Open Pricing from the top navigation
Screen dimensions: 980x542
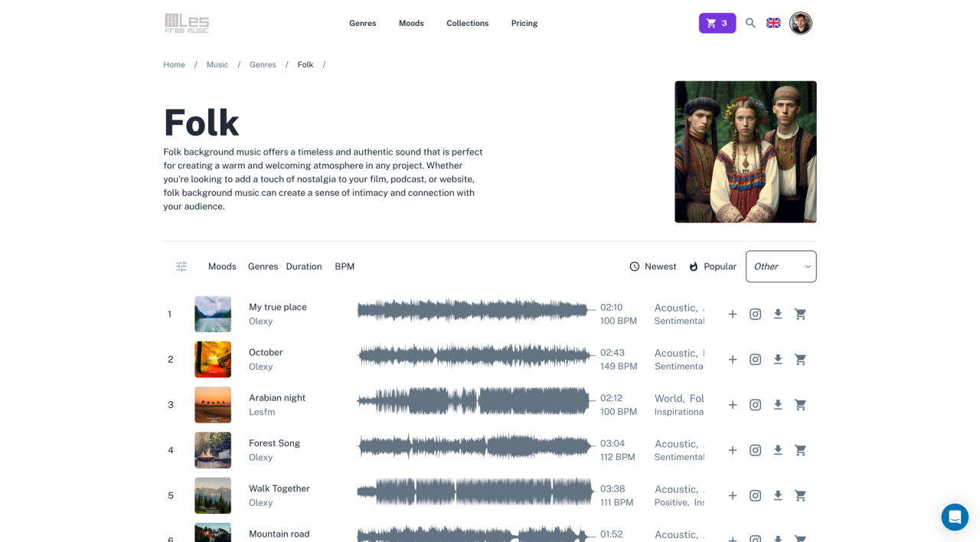pos(524,23)
